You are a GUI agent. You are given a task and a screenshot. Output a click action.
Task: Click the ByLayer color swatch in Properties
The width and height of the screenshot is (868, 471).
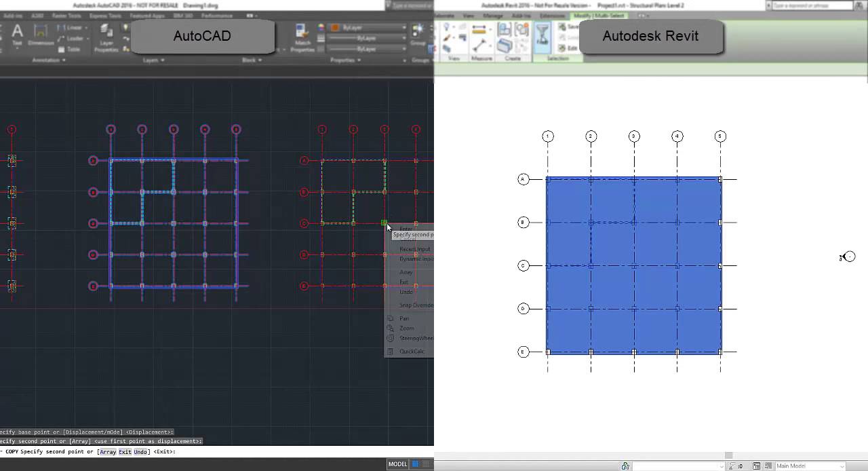point(334,28)
